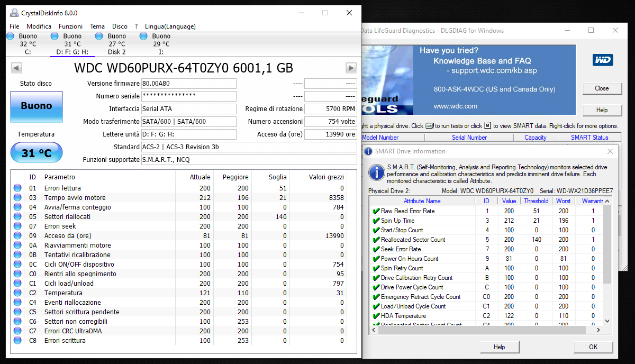Select the D: F: G: H: drive orb

pyautogui.click(x=55, y=36)
